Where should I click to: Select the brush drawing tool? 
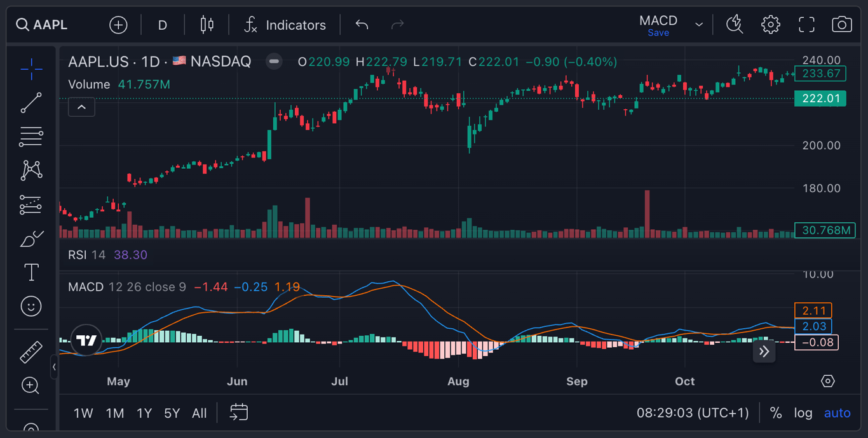pyautogui.click(x=31, y=239)
